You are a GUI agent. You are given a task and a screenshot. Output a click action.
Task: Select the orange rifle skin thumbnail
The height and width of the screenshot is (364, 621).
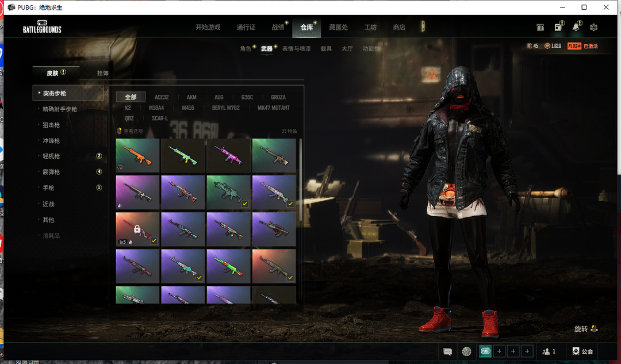pos(137,156)
